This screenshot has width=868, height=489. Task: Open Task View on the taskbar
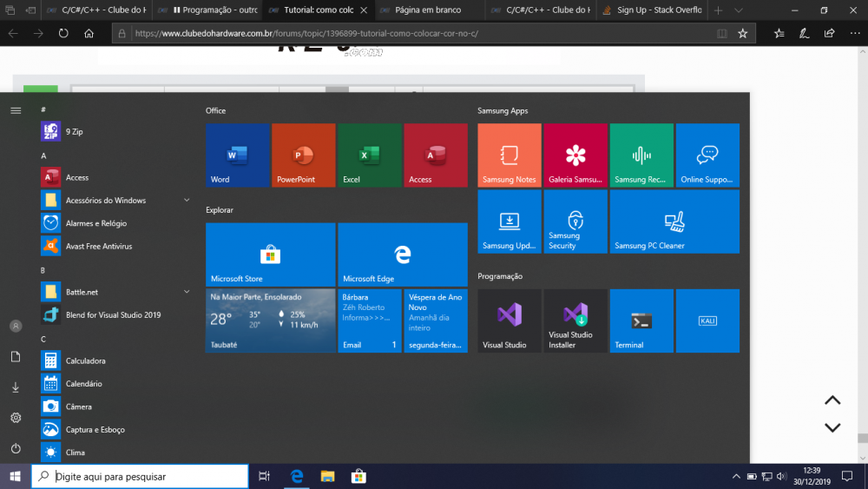pyautogui.click(x=265, y=476)
